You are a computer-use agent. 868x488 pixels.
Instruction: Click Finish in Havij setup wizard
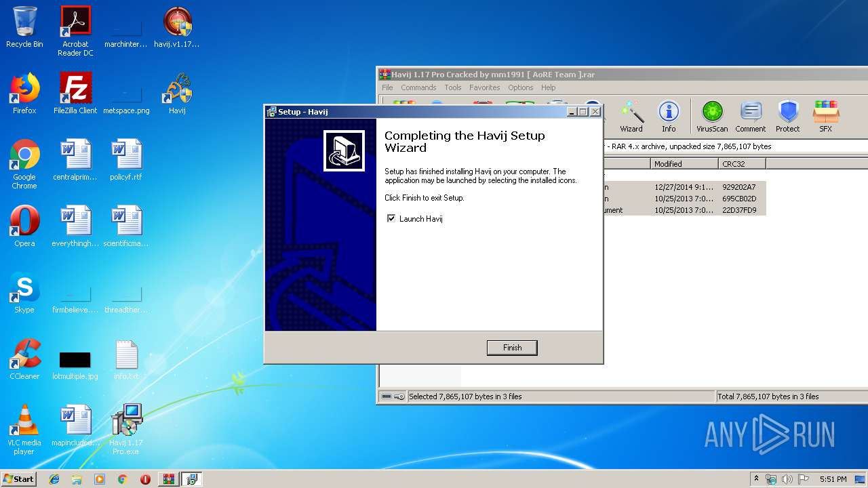tap(512, 348)
